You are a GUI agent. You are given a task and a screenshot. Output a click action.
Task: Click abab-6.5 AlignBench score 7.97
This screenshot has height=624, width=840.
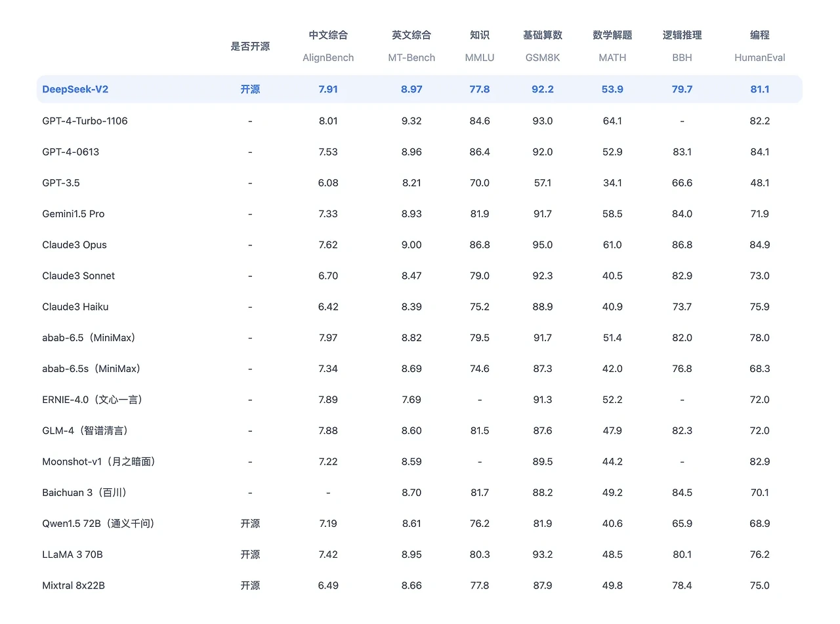click(328, 338)
